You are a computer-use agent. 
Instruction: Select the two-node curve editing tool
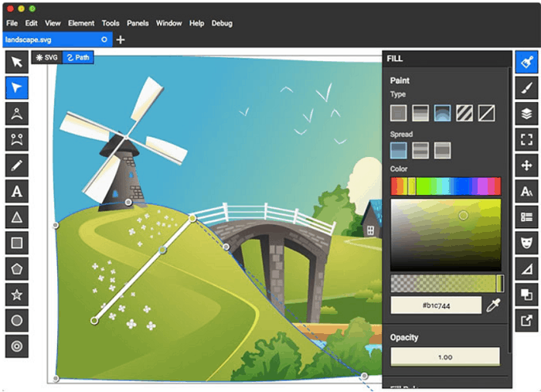(16, 139)
